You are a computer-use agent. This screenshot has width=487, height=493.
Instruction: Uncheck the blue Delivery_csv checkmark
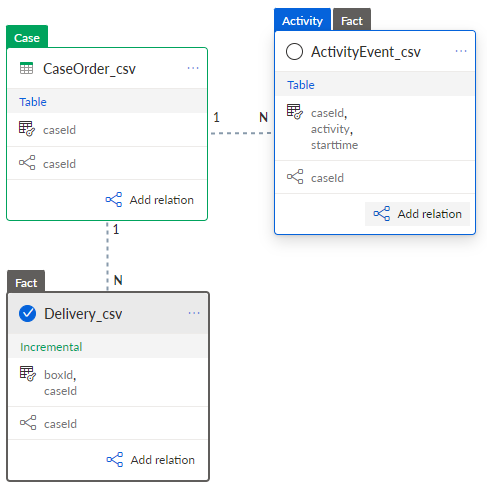tap(28, 314)
